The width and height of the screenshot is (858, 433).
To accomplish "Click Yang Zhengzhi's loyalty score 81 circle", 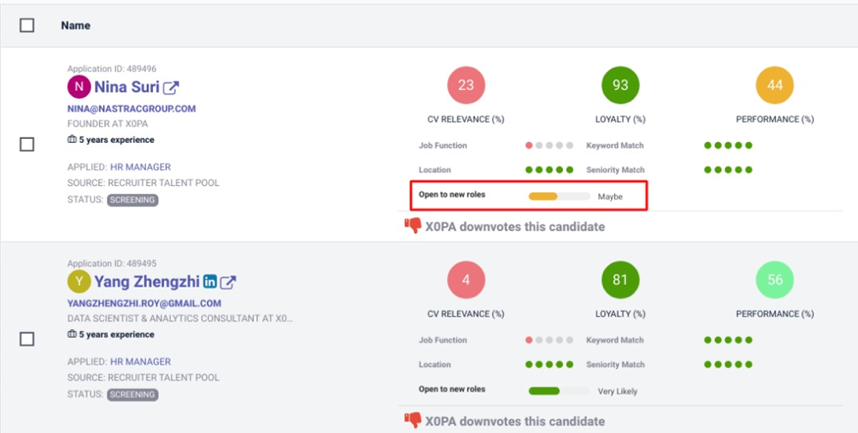I will [x=620, y=280].
